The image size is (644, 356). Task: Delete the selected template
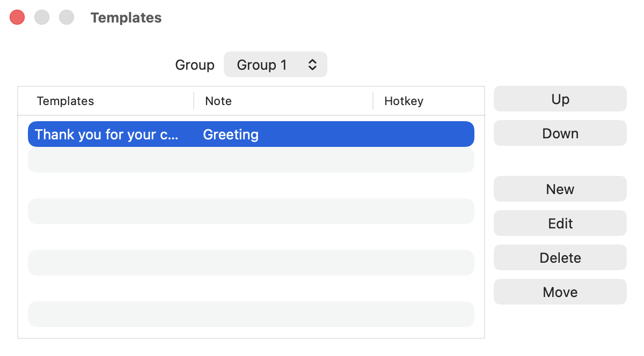(560, 258)
